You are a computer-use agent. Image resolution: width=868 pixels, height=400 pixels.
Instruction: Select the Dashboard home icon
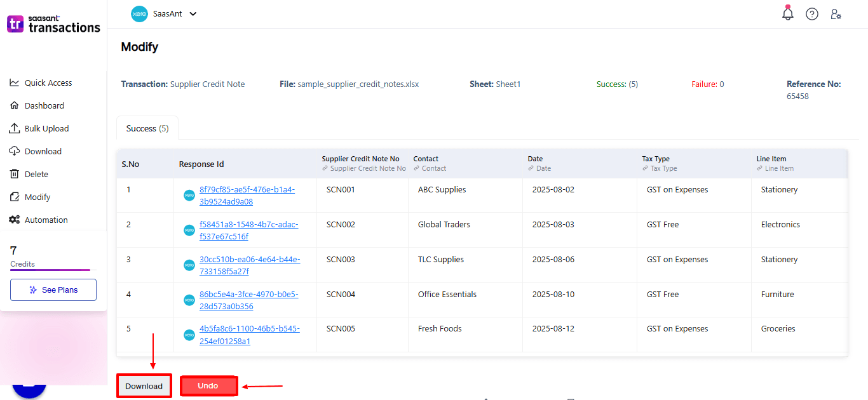14,105
